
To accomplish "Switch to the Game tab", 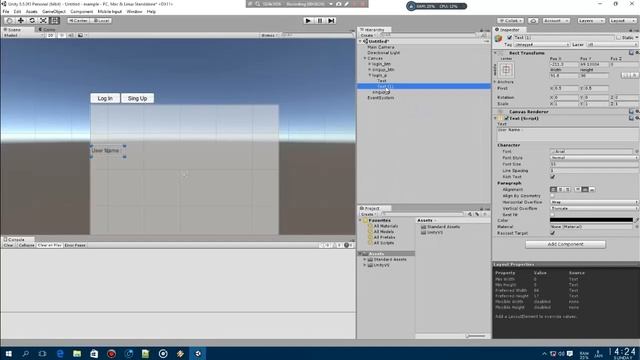I will 47,29.
